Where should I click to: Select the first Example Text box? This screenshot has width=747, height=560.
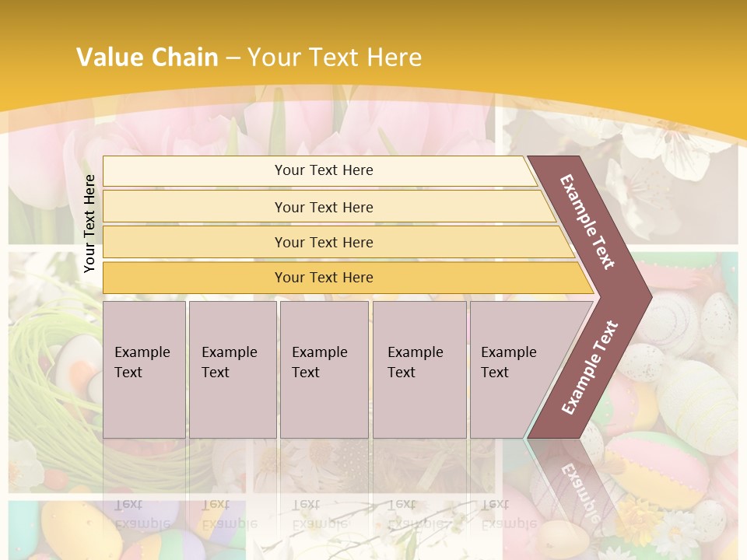pyautogui.click(x=144, y=369)
